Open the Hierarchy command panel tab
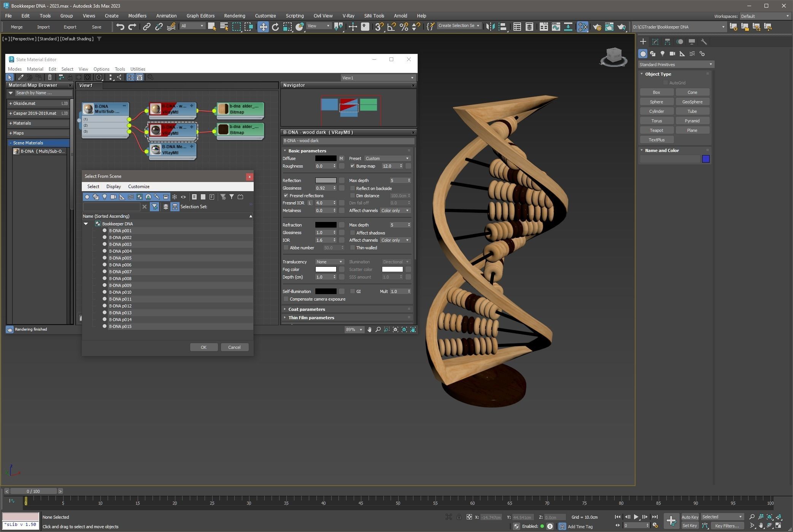793x532 pixels. tap(667, 42)
